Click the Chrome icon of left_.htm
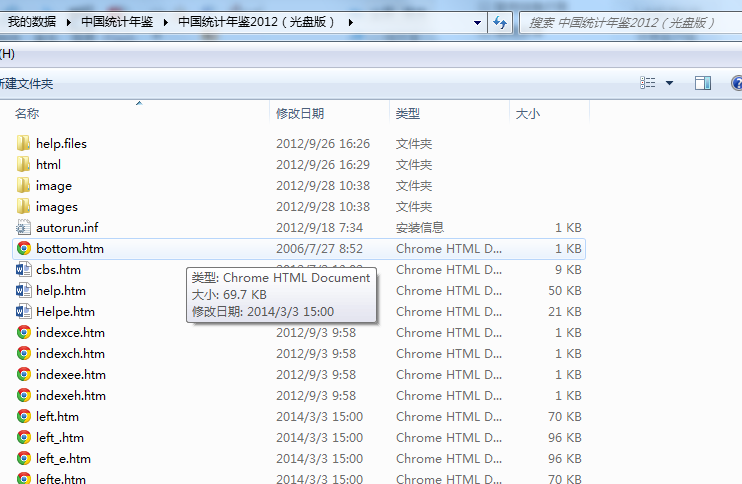Image resolution: width=742 pixels, height=484 pixels. coord(24,437)
